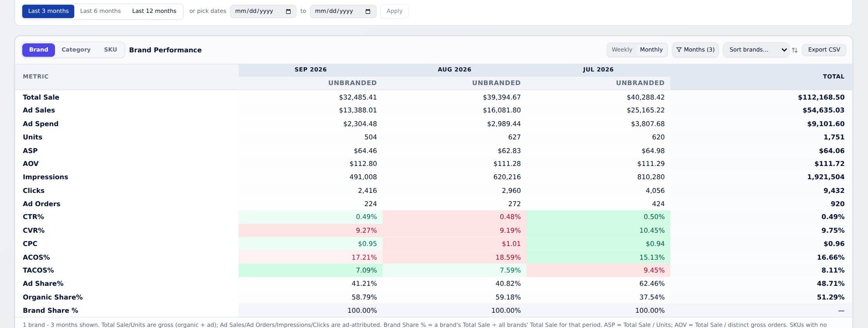
Task: Focus the start date input field
Action: coord(263,11)
